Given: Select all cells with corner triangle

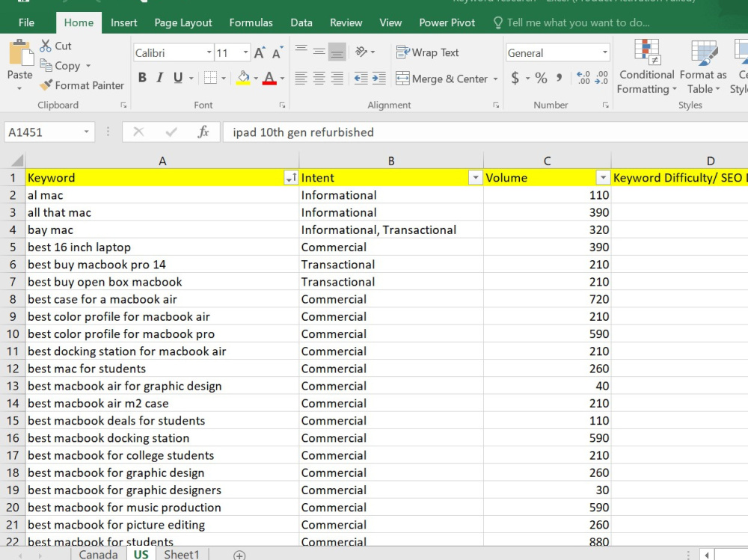Looking at the screenshot, I should click(x=16, y=160).
